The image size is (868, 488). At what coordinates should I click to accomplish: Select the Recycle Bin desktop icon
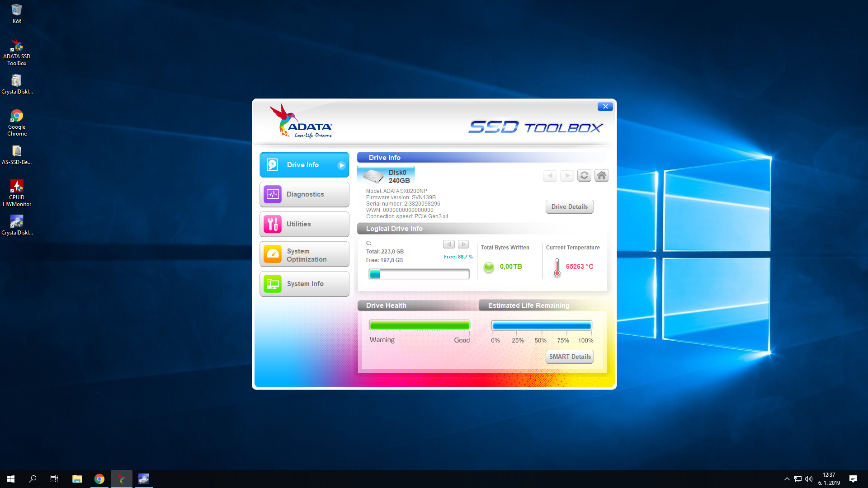coord(17,14)
